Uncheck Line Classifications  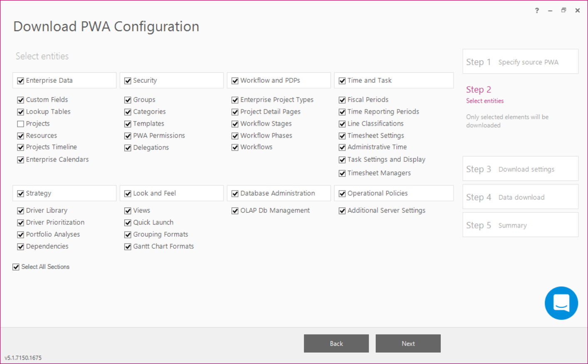[x=342, y=124]
